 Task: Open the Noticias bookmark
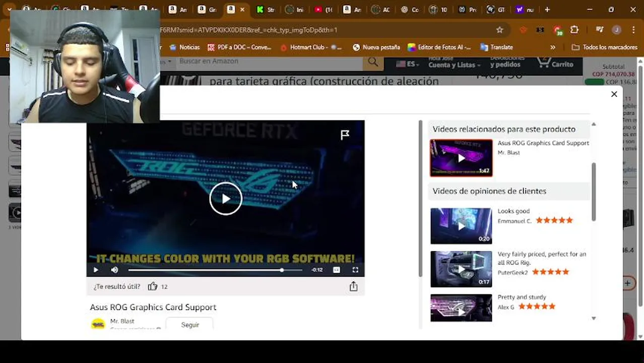pos(184,47)
